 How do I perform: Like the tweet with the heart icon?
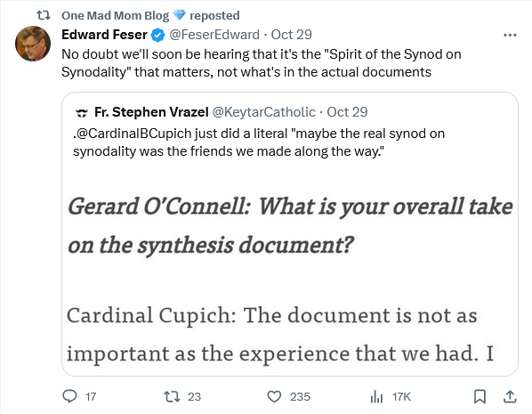(x=274, y=396)
